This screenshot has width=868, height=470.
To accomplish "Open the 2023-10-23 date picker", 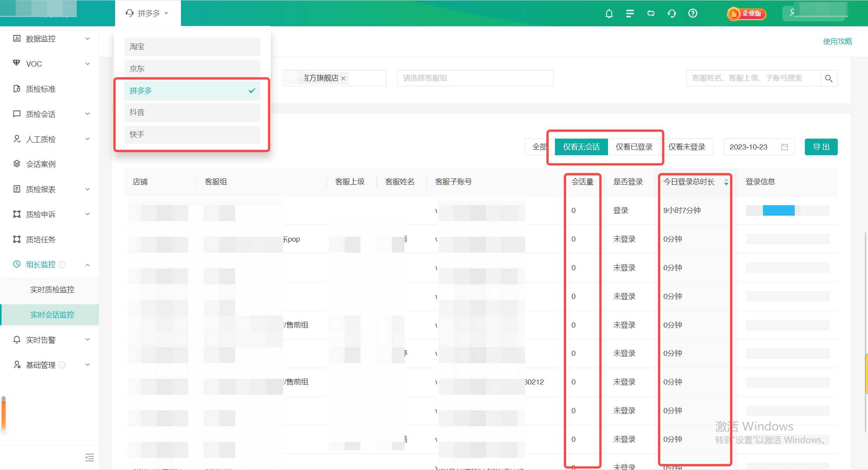I will tap(759, 147).
